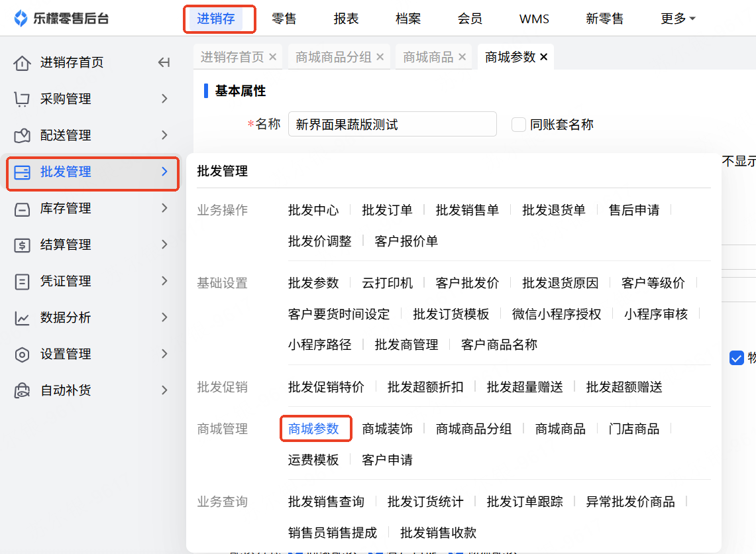Open 客户报价单 link
Viewport: 756px width, 554px height.
coord(406,241)
